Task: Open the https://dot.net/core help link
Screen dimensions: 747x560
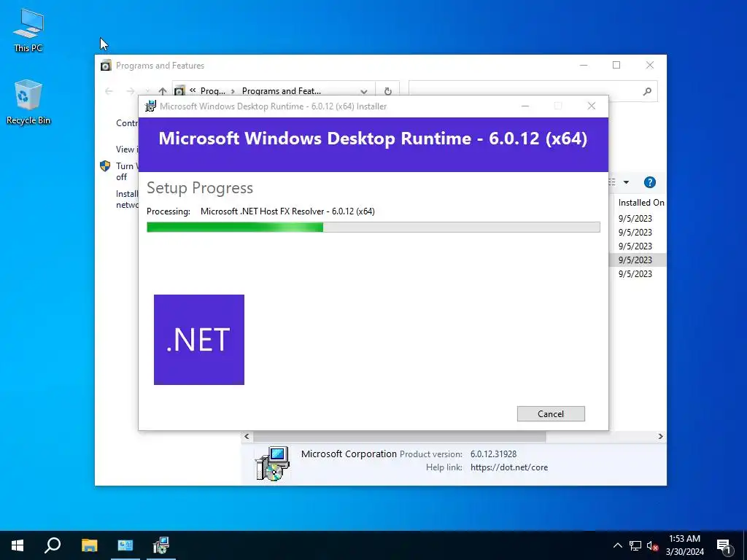Action: (508, 467)
